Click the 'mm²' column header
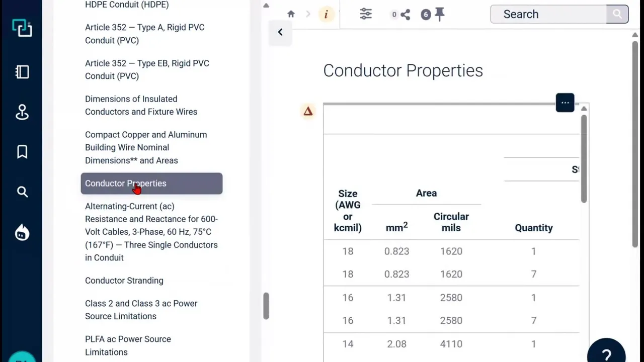644x362 pixels. (x=396, y=227)
